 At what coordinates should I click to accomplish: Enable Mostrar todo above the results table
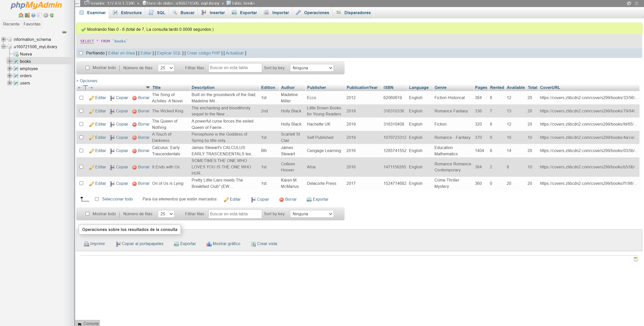click(88, 68)
